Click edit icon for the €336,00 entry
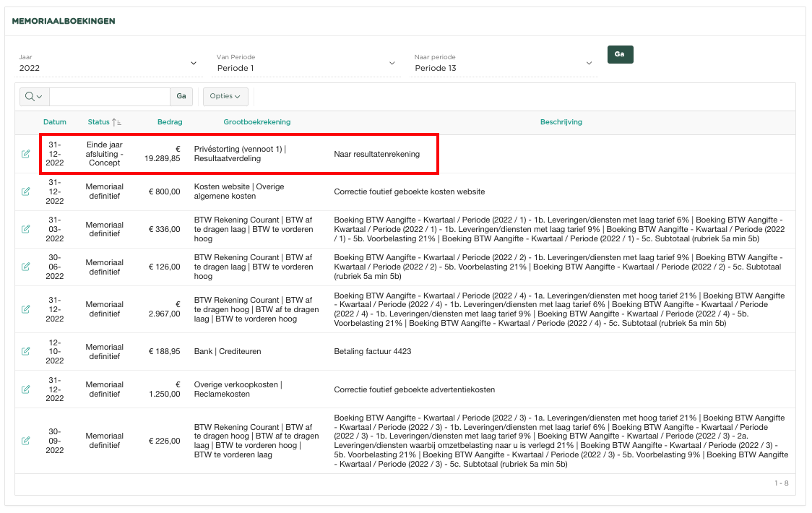The height and width of the screenshot is (513, 812). pyautogui.click(x=26, y=229)
